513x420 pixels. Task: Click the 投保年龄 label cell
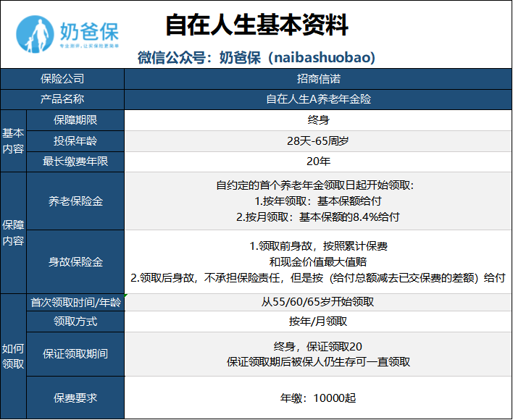tap(75, 141)
